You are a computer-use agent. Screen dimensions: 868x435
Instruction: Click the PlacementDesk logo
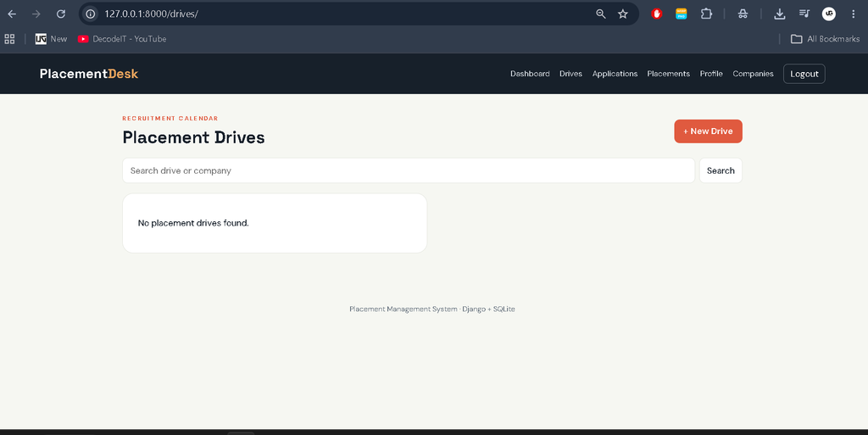[x=88, y=74]
